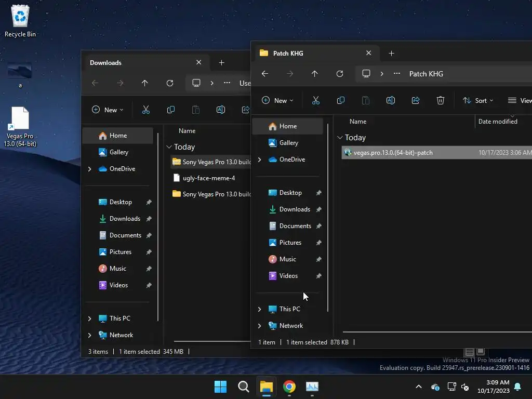
Task: Open Documents in Patch KHG sidebar
Action: point(295,226)
